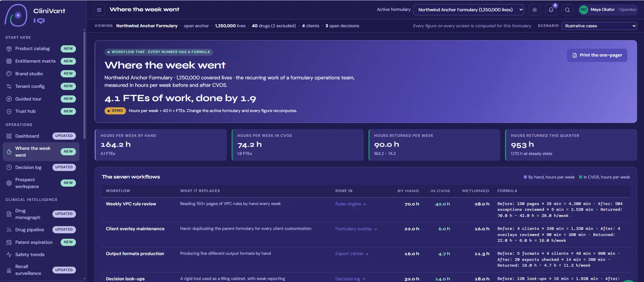Open the Scenario dropdown

tap(599, 26)
